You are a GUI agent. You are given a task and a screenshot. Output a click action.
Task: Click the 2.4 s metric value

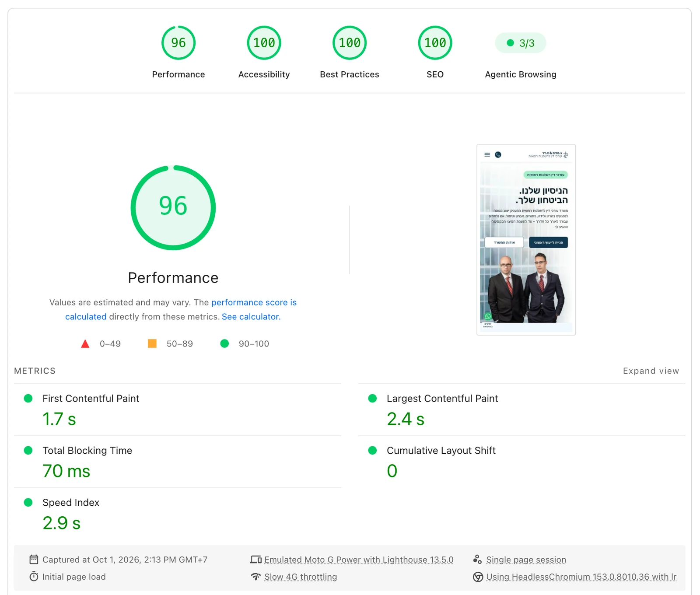[406, 419]
